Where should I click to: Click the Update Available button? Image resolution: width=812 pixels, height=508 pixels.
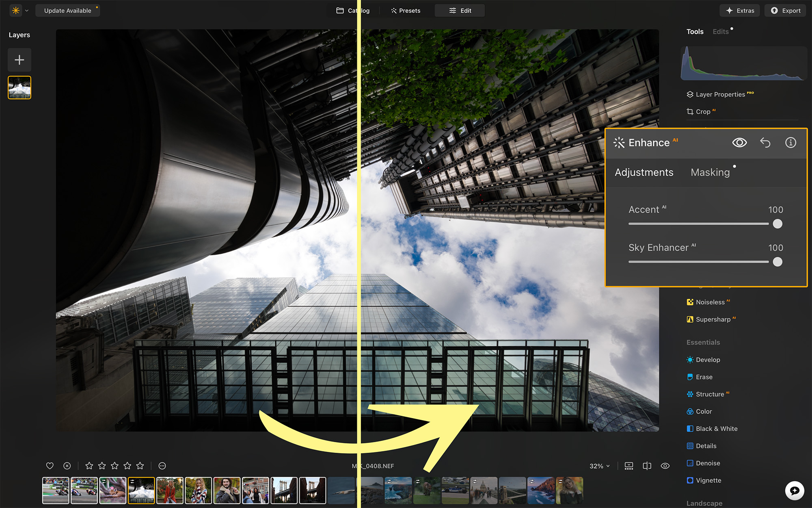(67, 10)
